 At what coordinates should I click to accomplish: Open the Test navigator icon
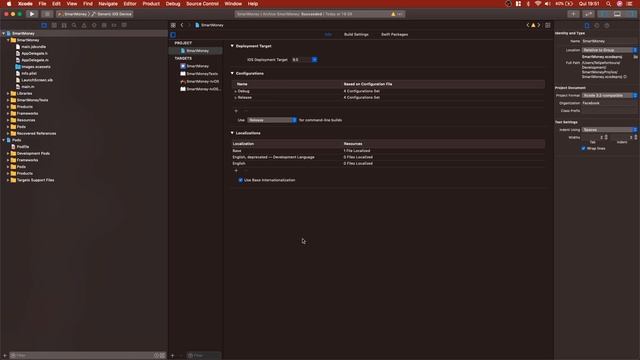(x=94, y=25)
